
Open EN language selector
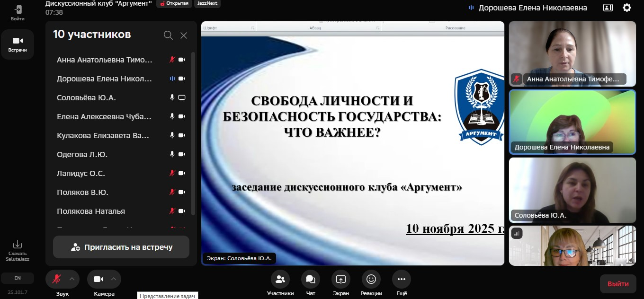pyautogui.click(x=18, y=278)
